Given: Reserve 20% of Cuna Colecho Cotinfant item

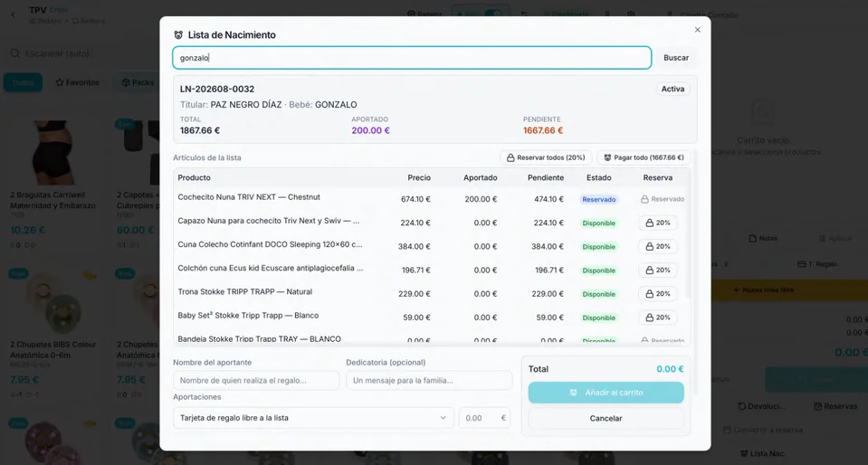Looking at the screenshot, I should click(658, 246).
